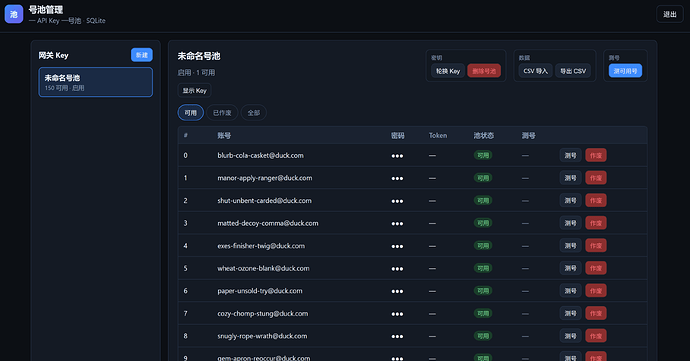This screenshot has height=361, width=690.
Task: Switch to the 已作废 filter tab
Action: tap(222, 113)
